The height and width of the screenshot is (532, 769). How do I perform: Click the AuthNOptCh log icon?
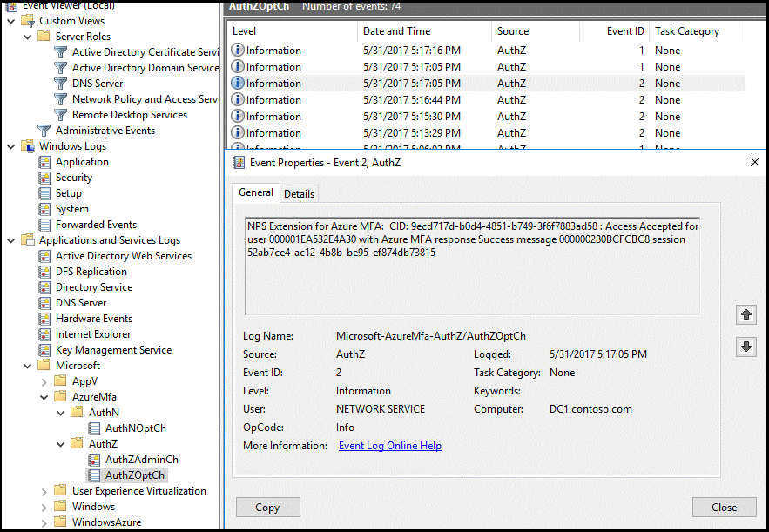94,428
